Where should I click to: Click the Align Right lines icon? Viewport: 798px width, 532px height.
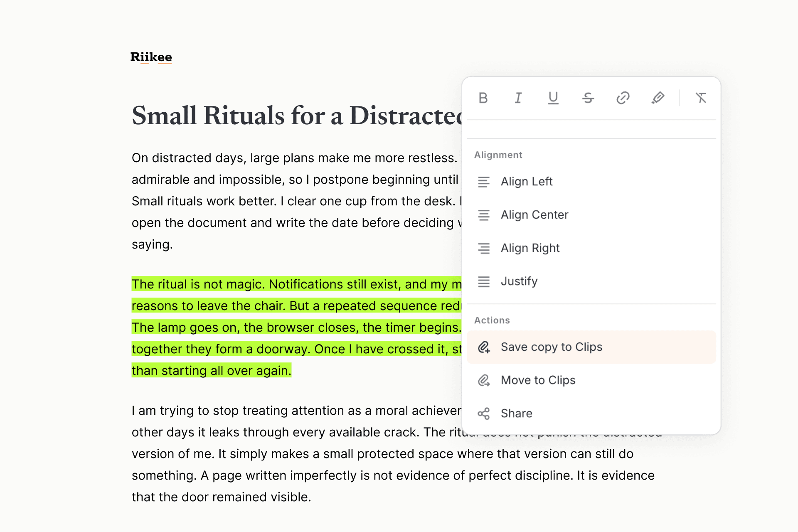(x=483, y=248)
